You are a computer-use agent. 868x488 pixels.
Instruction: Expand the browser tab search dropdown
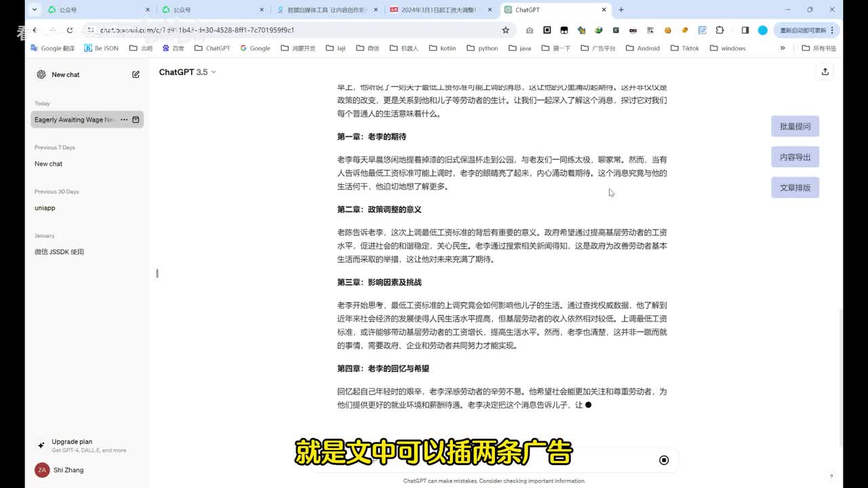coord(34,9)
